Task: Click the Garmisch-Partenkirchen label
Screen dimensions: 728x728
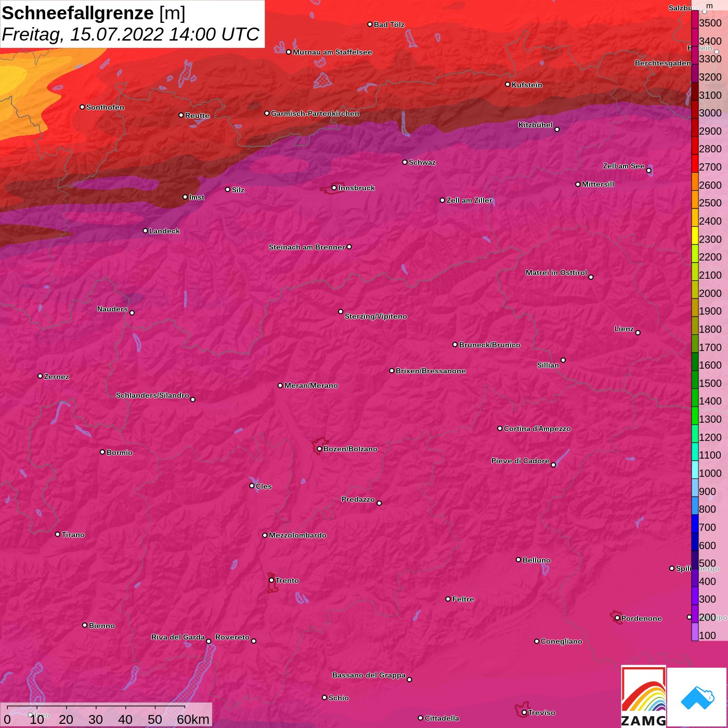Action: click(x=315, y=113)
